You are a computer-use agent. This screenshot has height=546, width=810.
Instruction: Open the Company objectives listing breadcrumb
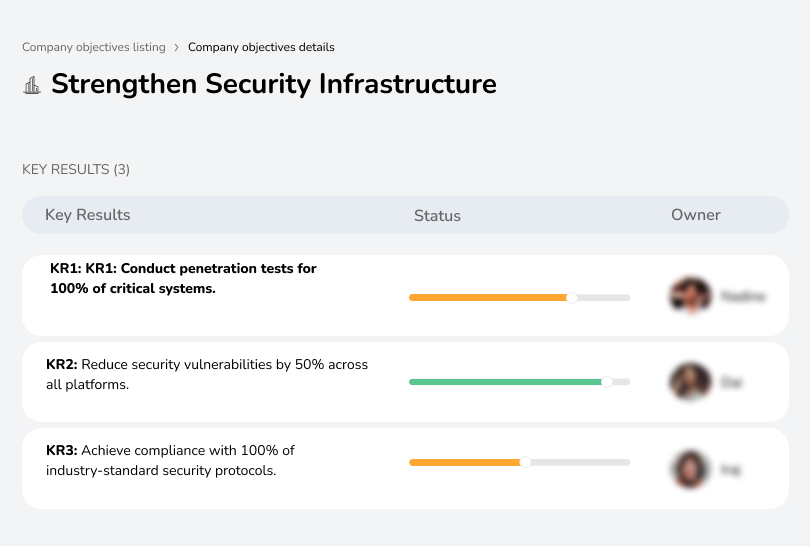[94, 47]
